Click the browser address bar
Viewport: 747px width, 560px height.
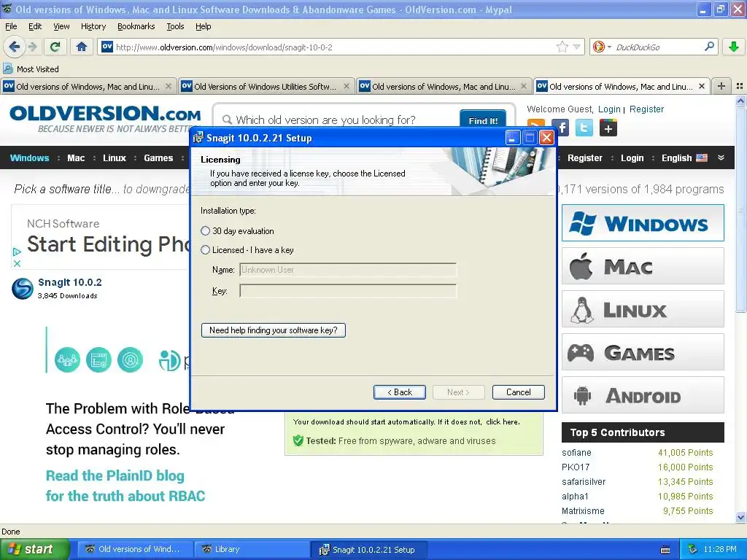[x=333, y=47]
